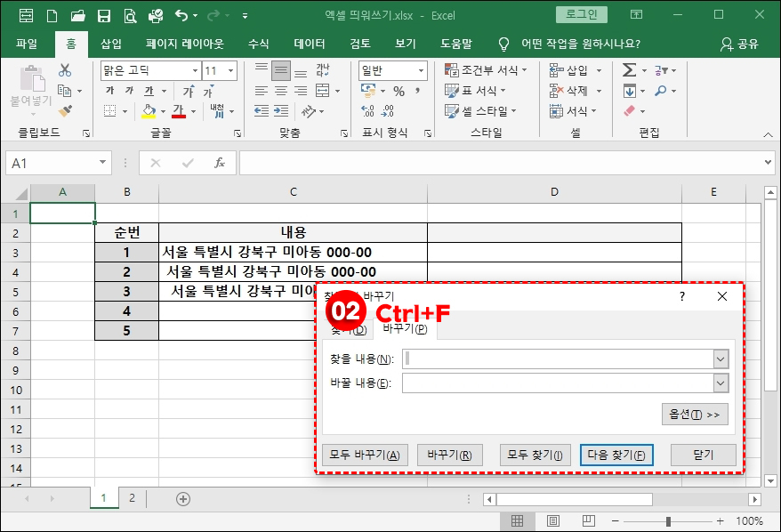The image size is (781, 532).
Task: Set vertical bottom alignment
Action: click(301, 71)
